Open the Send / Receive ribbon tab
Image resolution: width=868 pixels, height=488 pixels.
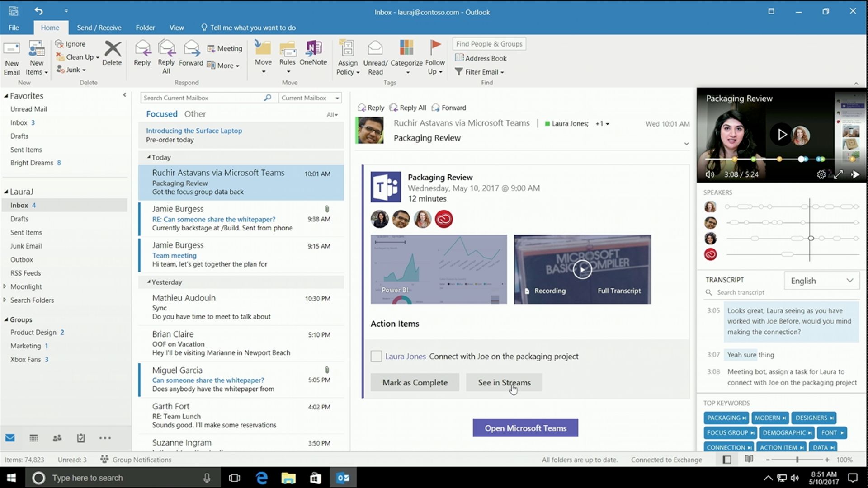pyautogui.click(x=99, y=28)
